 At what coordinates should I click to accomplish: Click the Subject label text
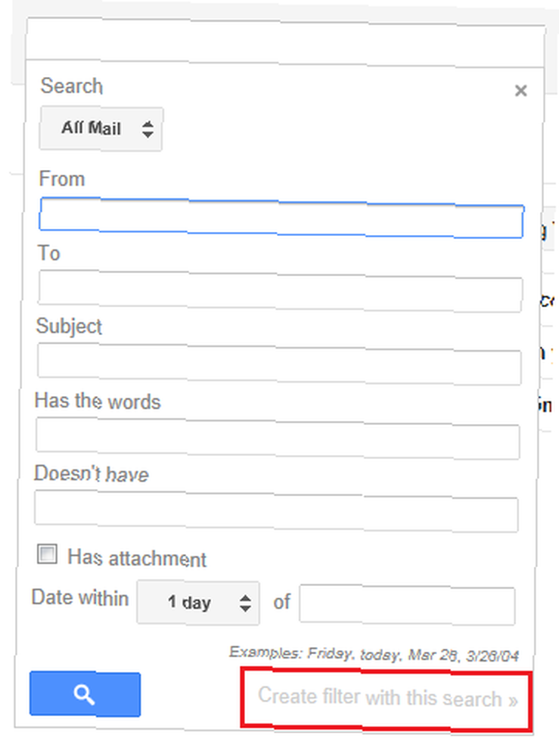(69, 327)
